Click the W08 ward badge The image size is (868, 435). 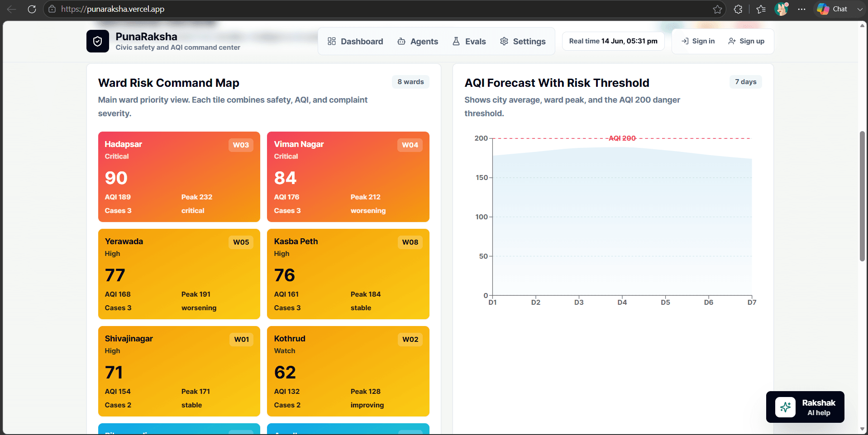(410, 242)
